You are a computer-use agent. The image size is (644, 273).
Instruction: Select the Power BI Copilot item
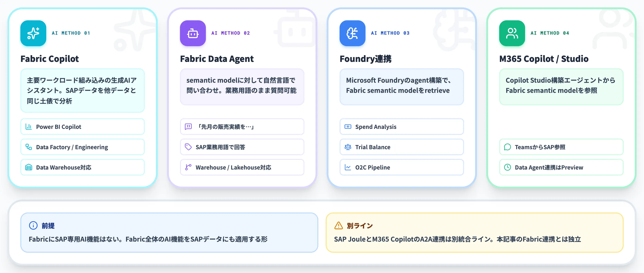83,127
